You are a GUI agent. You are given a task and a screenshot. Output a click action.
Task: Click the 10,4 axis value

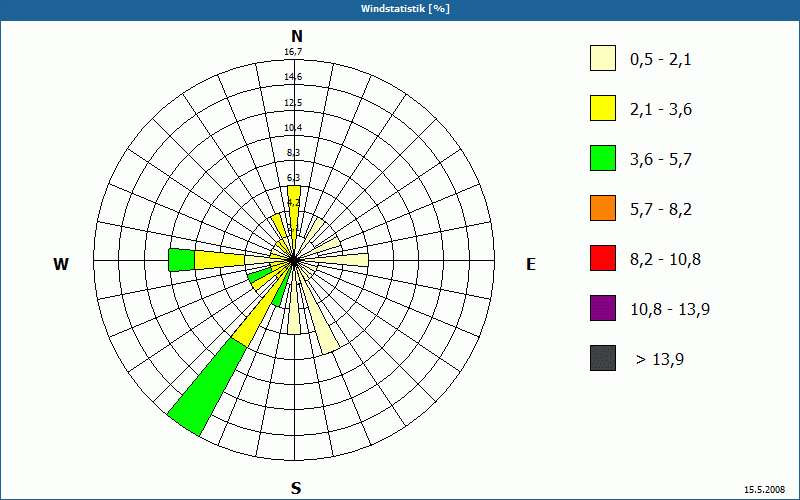pos(293,128)
